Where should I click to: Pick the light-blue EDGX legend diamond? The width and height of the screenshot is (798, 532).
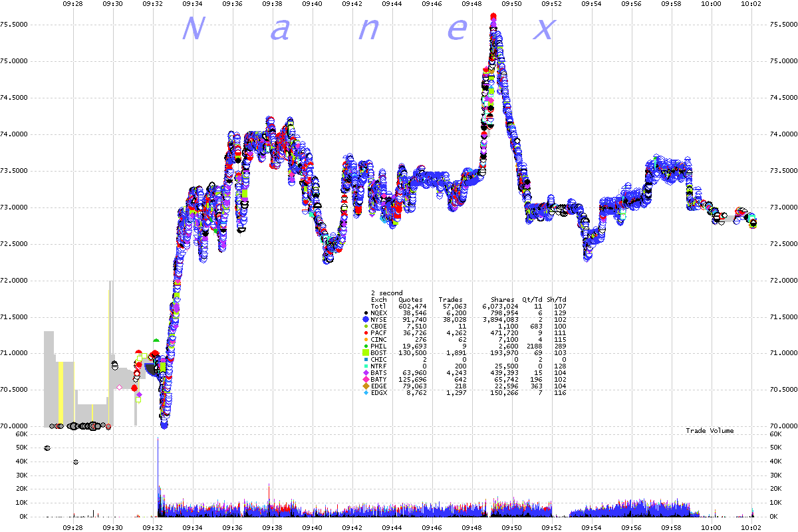(365, 392)
